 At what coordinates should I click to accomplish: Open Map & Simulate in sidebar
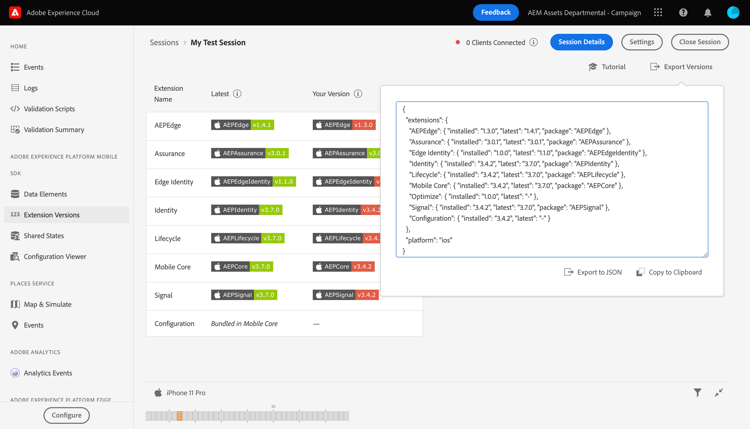point(47,304)
